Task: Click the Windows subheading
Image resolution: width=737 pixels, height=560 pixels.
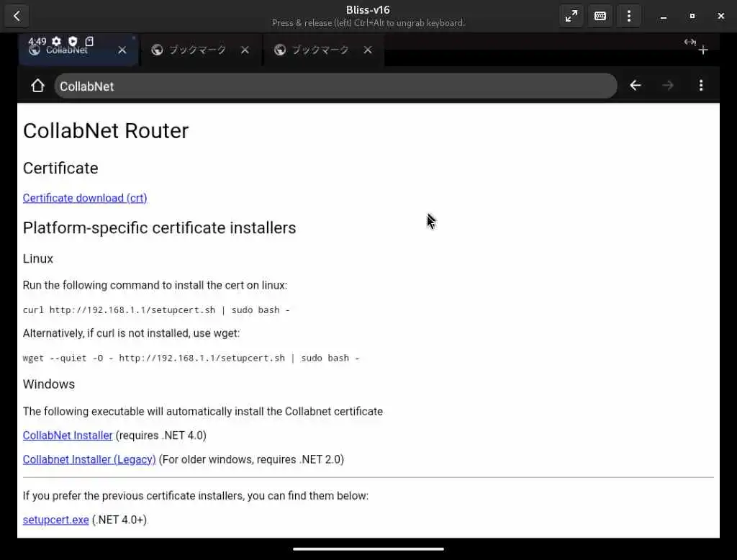Action: pyautogui.click(x=49, y=384)
